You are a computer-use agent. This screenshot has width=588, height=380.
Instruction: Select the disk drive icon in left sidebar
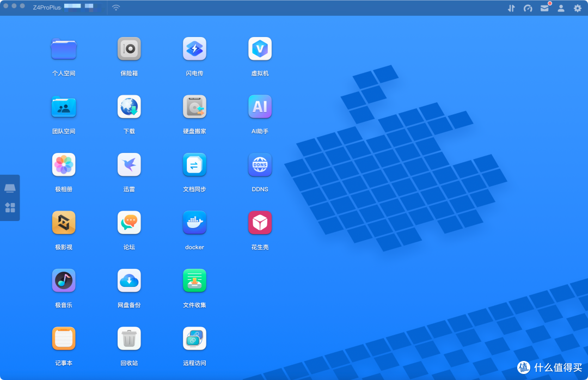coord(10,188)
